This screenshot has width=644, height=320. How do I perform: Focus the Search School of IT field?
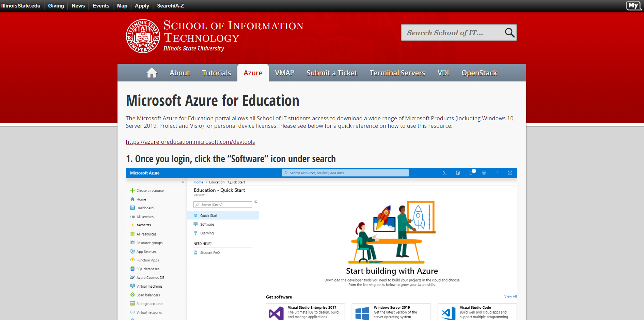click(x=453, y=33)
